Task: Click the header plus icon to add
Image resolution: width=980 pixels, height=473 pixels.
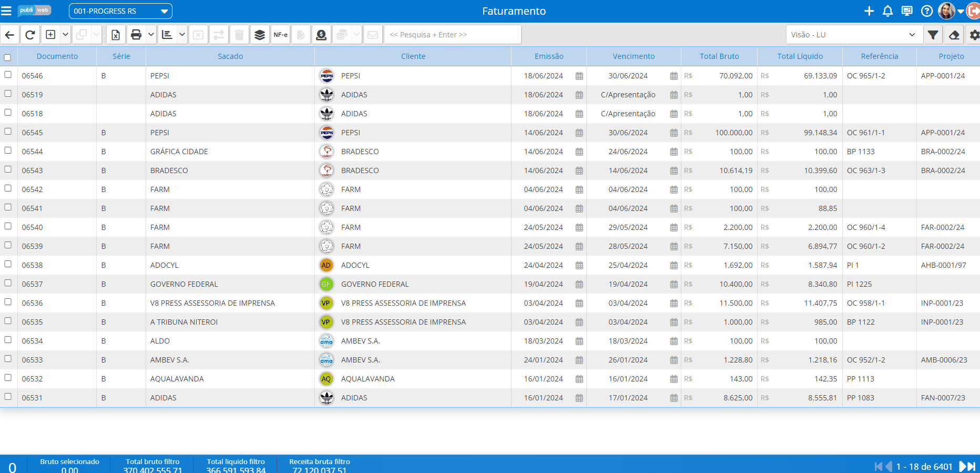Action: pyautogui.click(x=869, y=11)
